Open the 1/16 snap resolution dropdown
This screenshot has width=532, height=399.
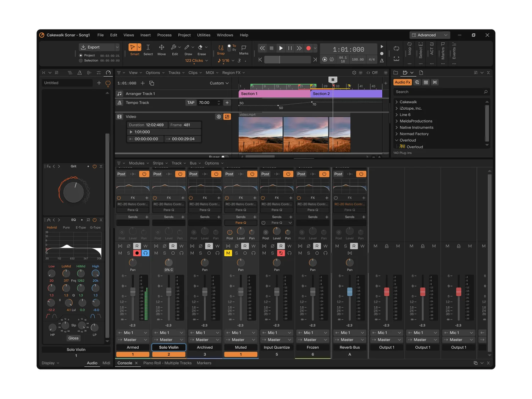coord(226,61)
